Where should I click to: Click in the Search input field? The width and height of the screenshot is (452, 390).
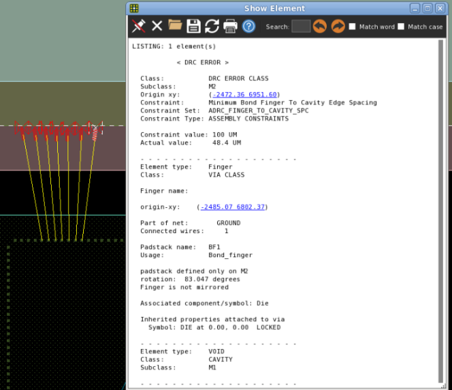point(301,26)
